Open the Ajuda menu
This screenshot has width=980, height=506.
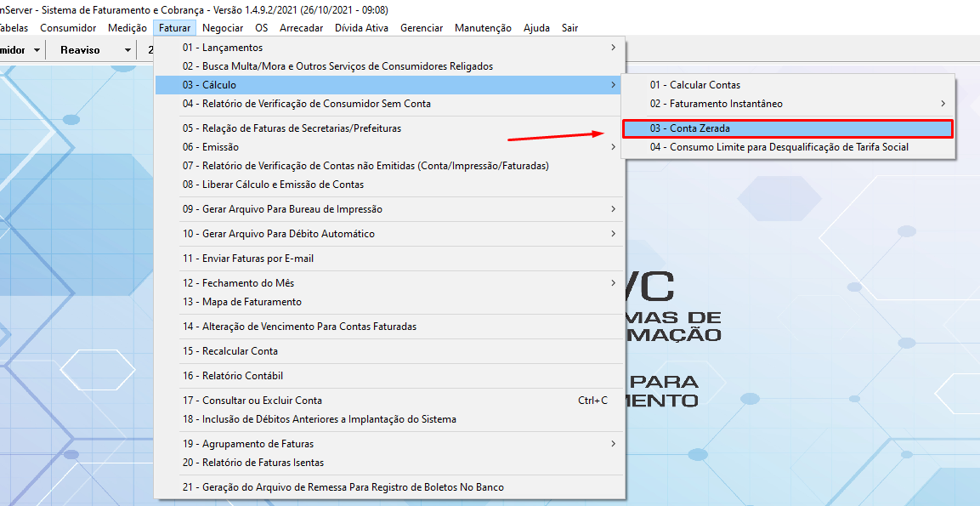pyautogui.click(x=536, y=27)
